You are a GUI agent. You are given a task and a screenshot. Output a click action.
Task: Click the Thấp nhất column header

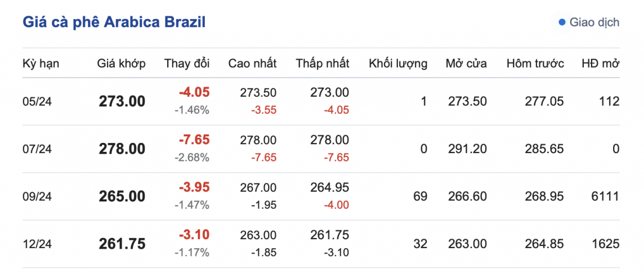click(323, 63)
